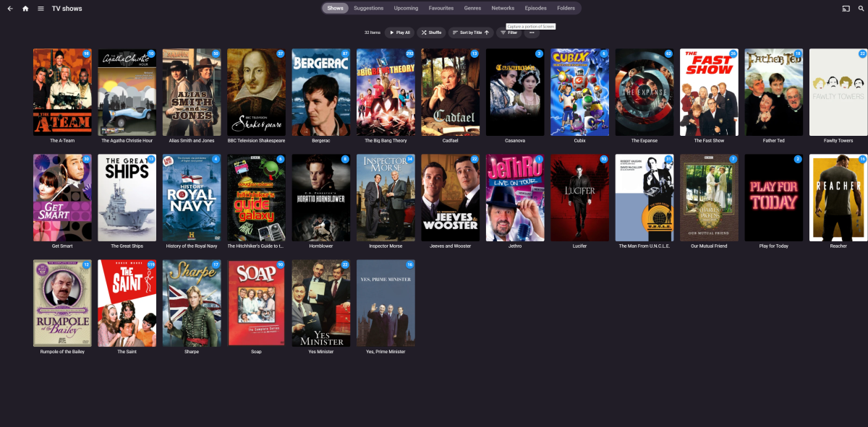Click the Reacher title text
Screen dimensions: 868x427
(x=838, y=246)
